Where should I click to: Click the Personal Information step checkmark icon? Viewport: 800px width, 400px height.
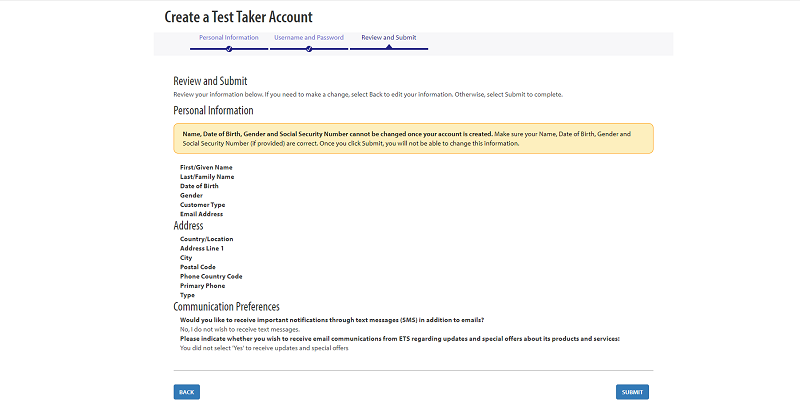click(x=229, y=48)
